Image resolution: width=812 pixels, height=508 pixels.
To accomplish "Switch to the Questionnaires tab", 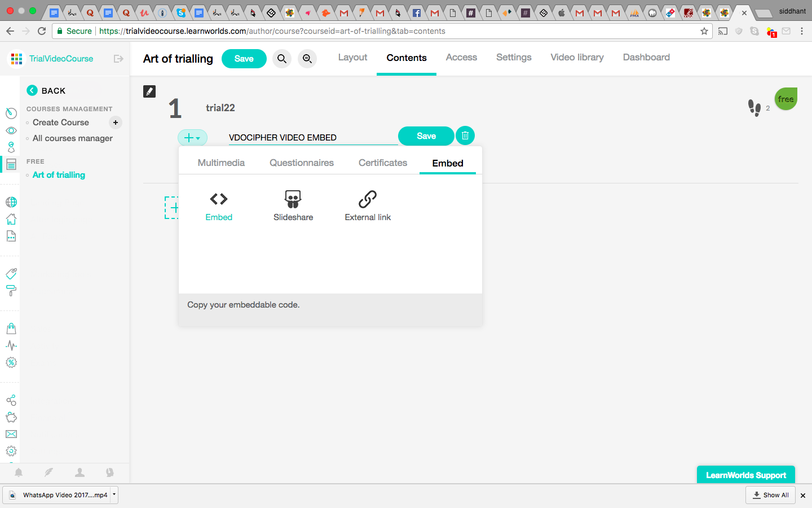I will click(302, 163).
